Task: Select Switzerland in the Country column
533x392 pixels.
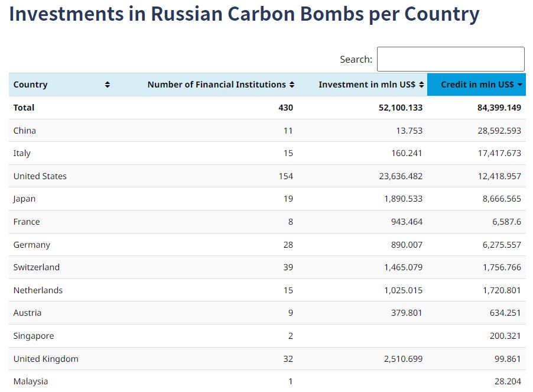Action: [37, 267]
